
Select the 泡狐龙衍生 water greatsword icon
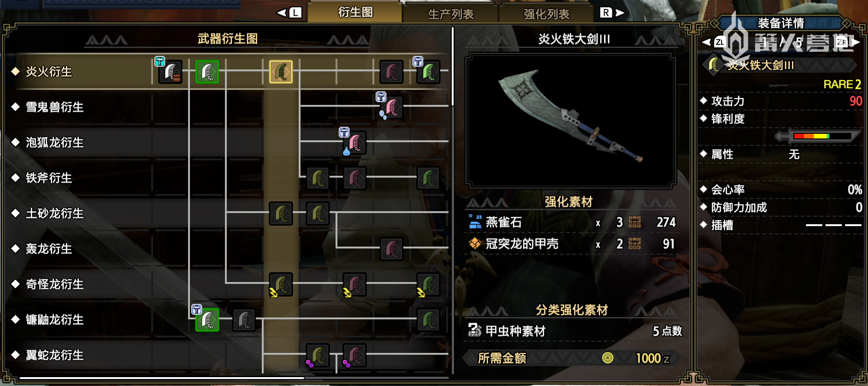point(354,143)
